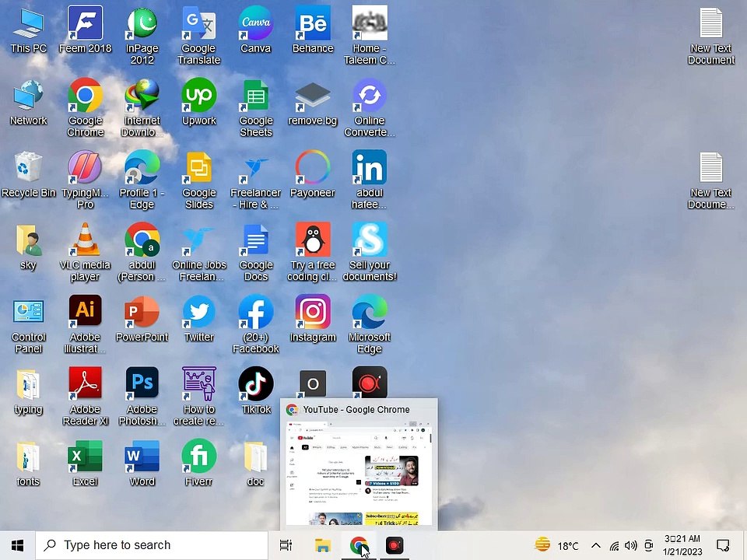Viewport: 747px width, 560px height.
Task: Select the top New Text Document file
Action: point(710,37)
